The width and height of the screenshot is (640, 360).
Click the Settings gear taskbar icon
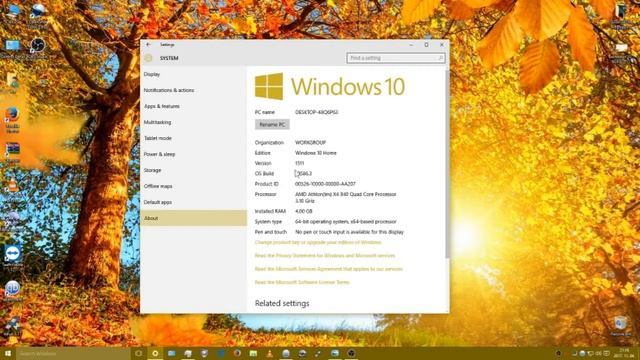coord(155,353)
